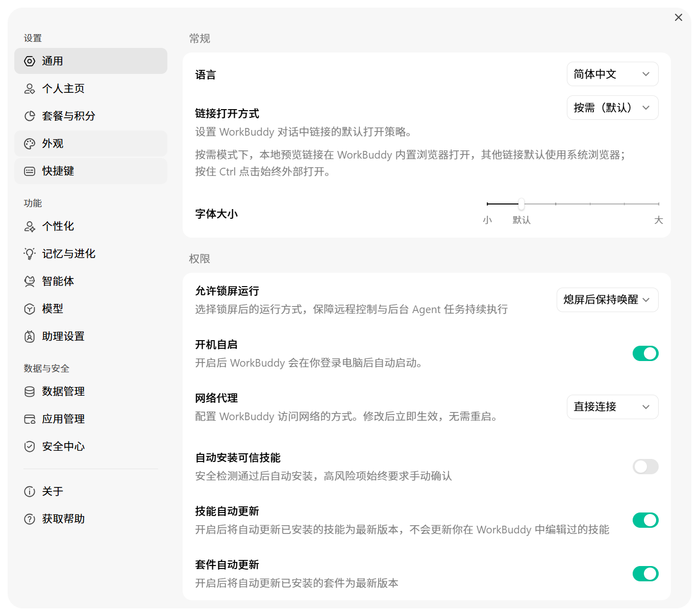Turn off the 套件自动更新 switch
Image resolution: width=699 pixels, height=616 pixels.
pos(645,574)
